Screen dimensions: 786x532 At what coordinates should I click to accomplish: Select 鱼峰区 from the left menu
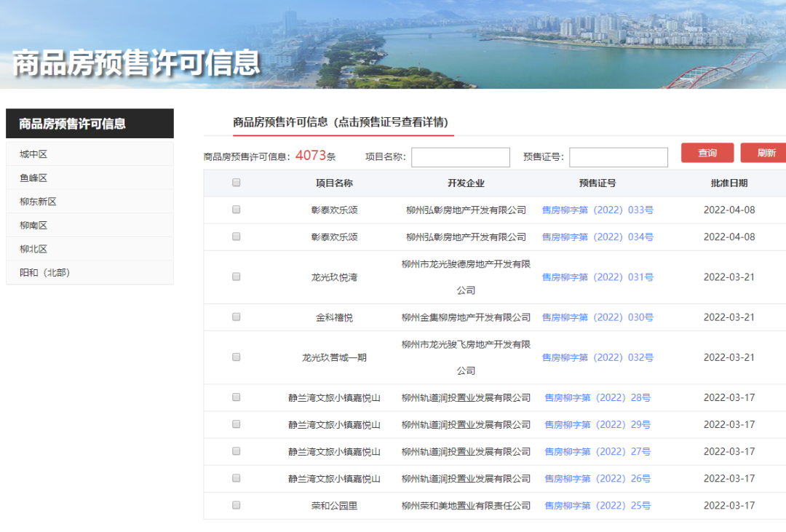(x=33, y=178)
